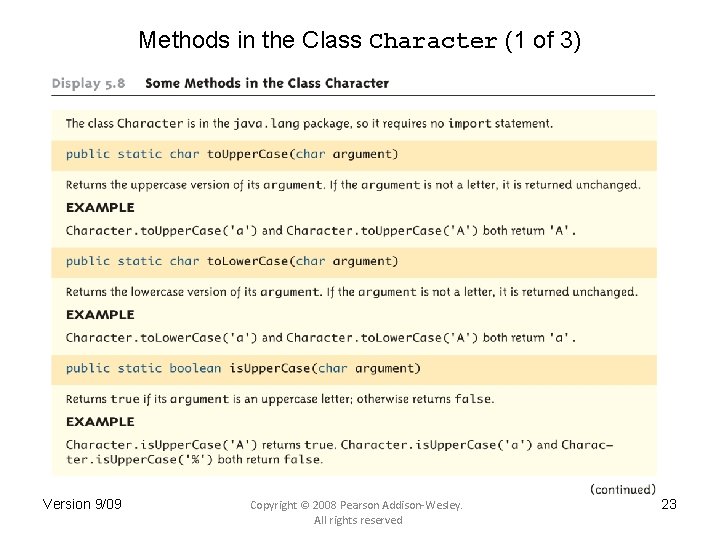Click the toUpperCase method signature row

point(232,154)
